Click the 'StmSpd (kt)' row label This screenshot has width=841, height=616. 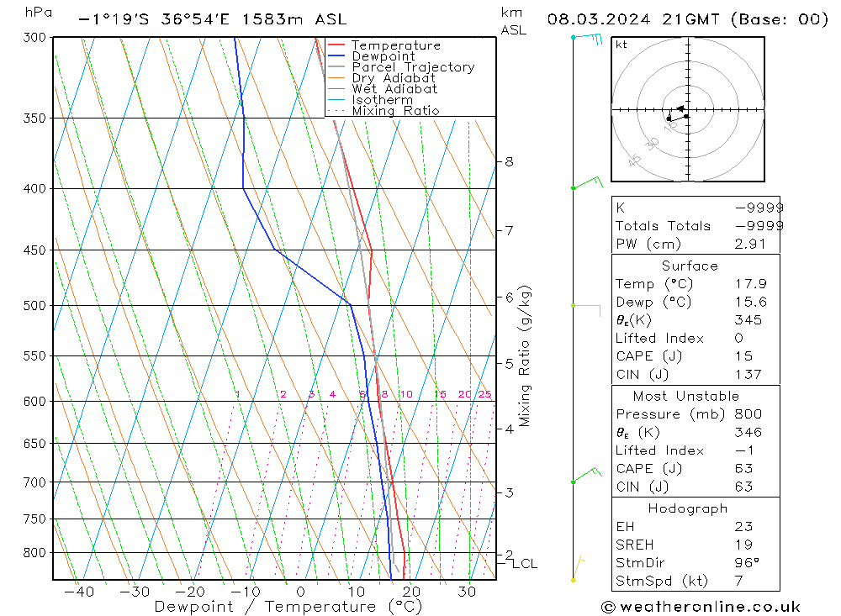pyautogui.click(x=662, y=582)
